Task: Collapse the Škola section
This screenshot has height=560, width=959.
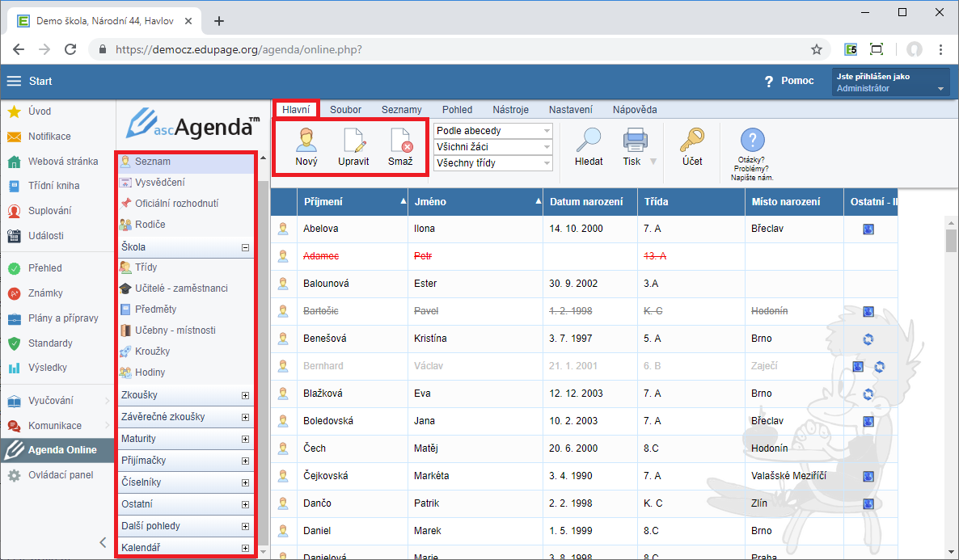Action: click(245, 248)
